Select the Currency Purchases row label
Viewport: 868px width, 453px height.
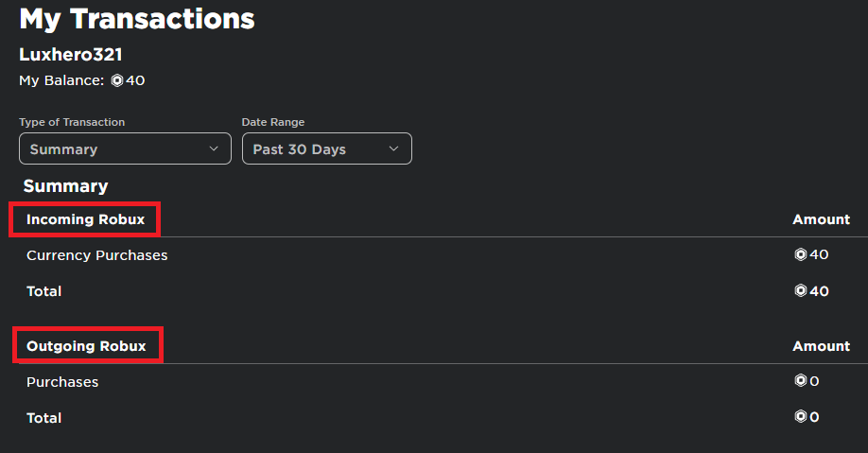(x=96, y=255)
